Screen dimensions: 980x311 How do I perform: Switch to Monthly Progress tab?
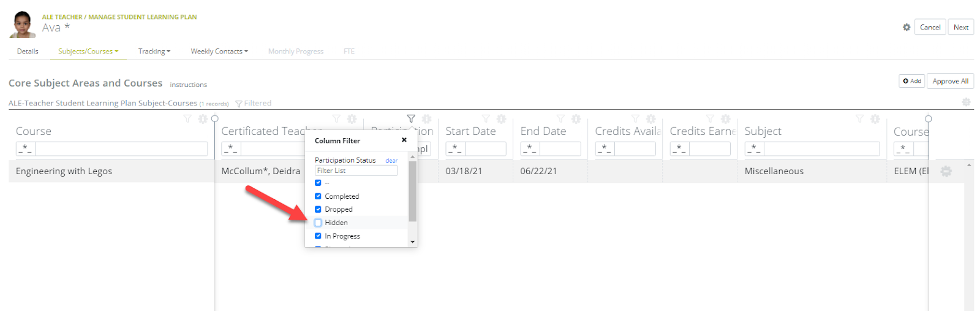pyautogui.click(x=296, y=52)
